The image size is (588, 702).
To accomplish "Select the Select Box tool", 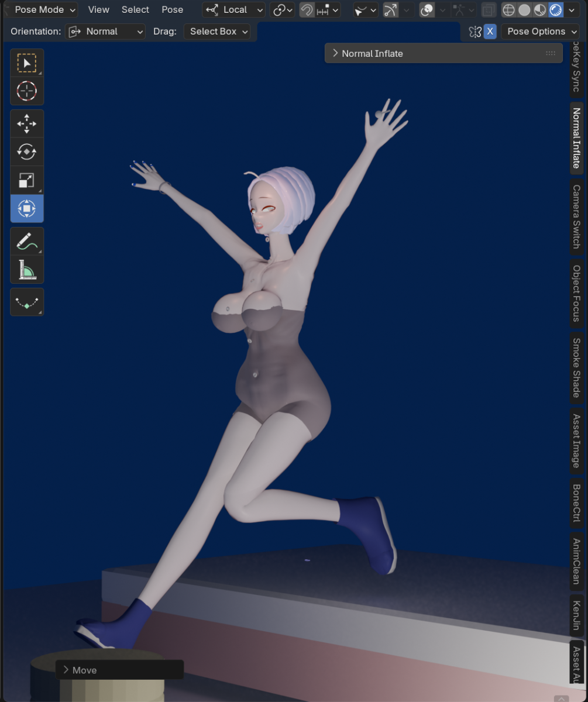I will click(27, 63).
